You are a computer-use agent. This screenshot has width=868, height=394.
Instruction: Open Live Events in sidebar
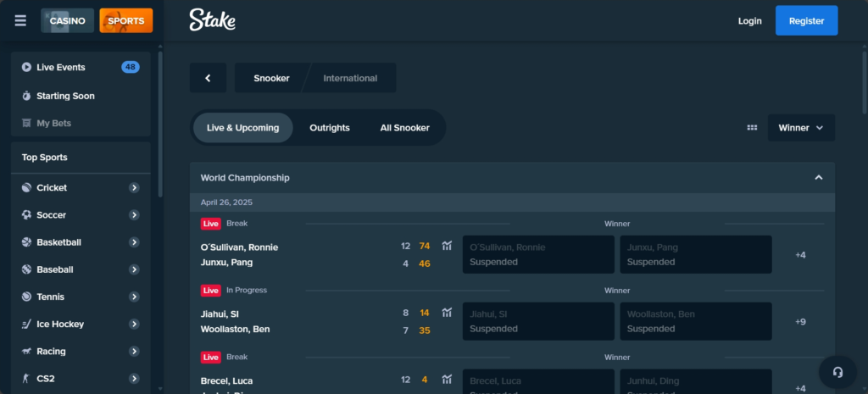coord(81,68)
